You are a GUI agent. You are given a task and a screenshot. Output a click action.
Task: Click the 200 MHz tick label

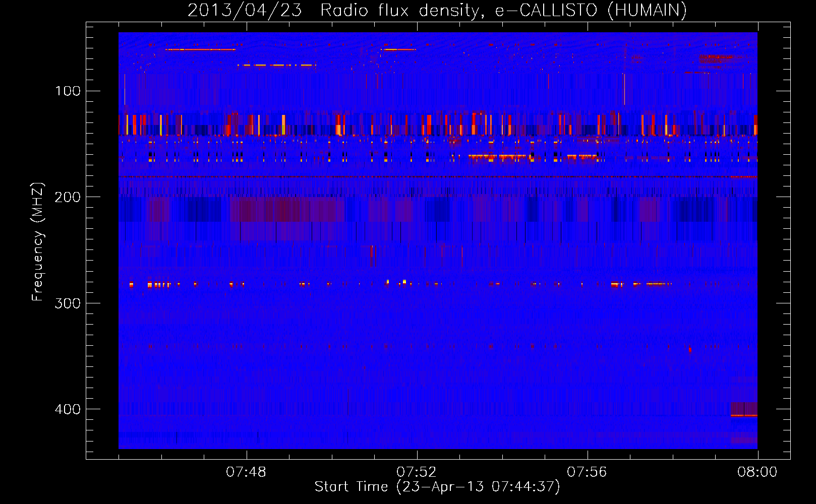point(68,197)
